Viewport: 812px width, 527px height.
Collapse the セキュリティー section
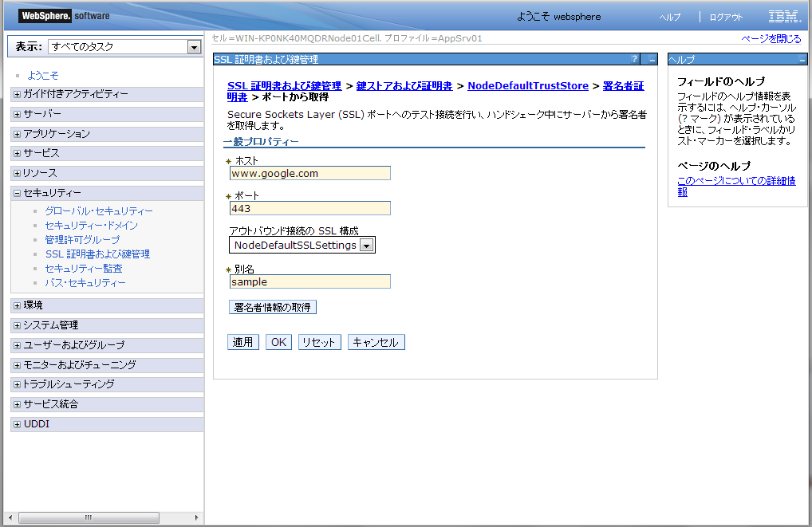pyautogui.click(x=17, y=193)
